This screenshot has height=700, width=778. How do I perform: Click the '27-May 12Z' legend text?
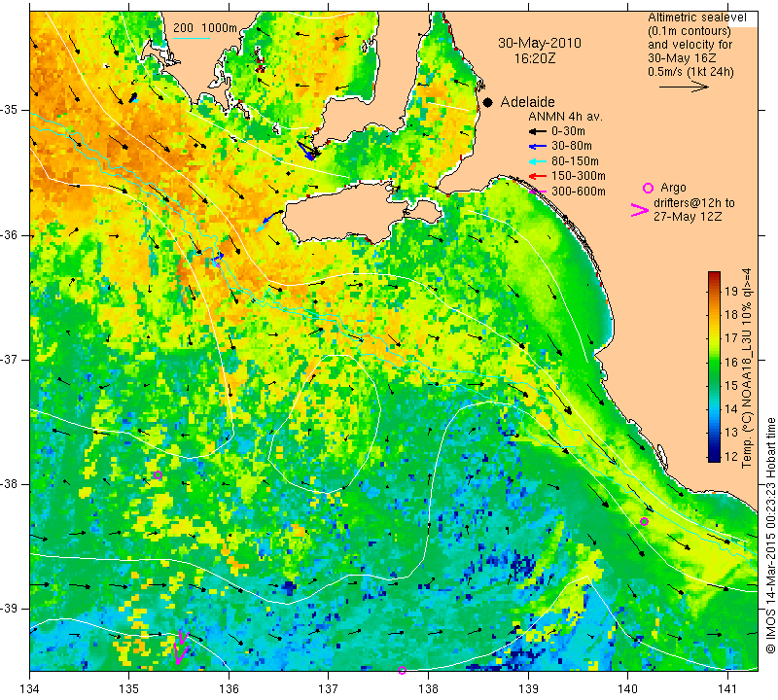(x=688, y=217)
